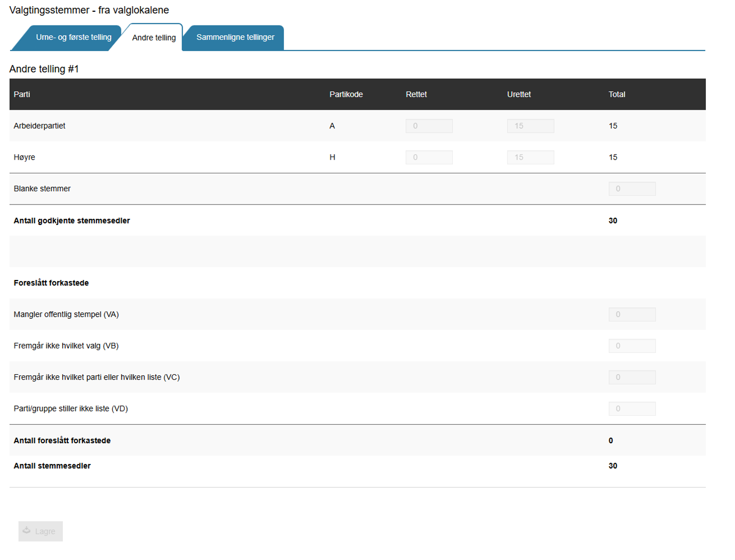Select the Andre telling tab
This screenshot has width=735, height=560.
pos(154,38)
